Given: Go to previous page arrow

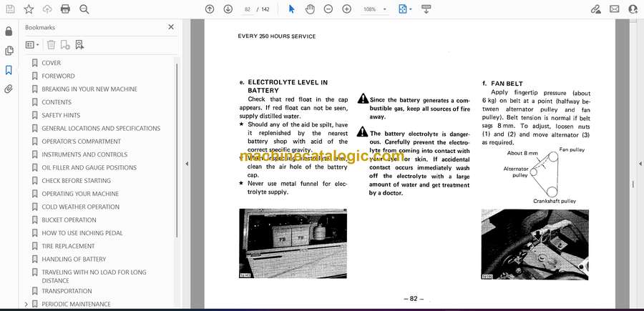Looking at the screenshot, I should (x=210, y=9).
